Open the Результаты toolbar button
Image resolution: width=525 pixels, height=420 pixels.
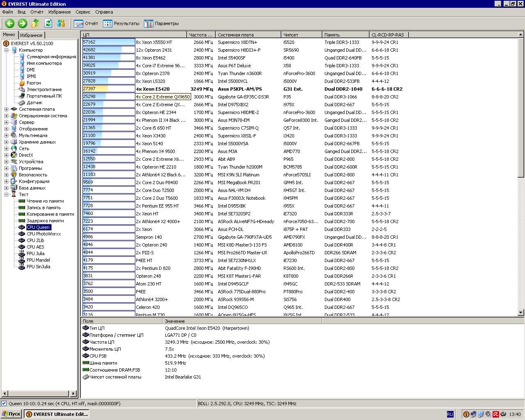(x=121, y=23)
